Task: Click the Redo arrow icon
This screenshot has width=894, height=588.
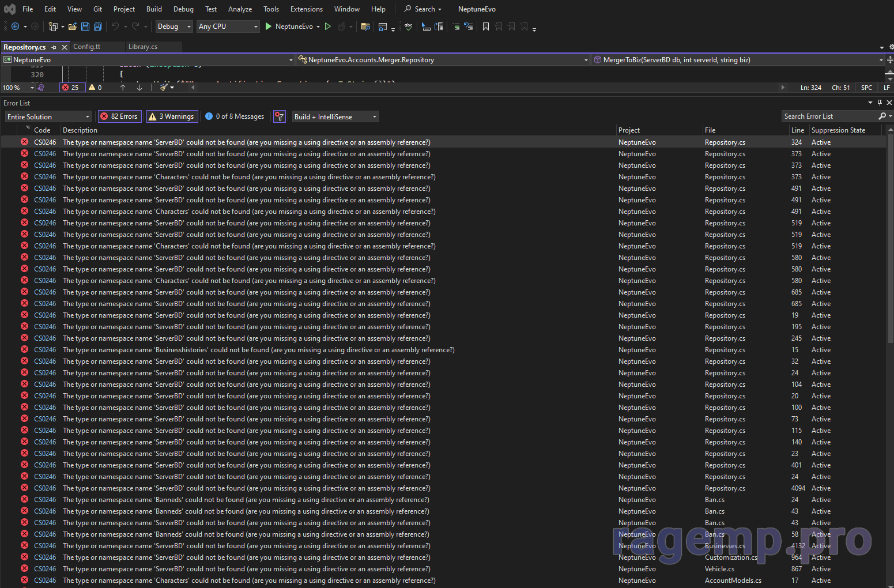Action: pyautogui.click(x=136, y=27)
